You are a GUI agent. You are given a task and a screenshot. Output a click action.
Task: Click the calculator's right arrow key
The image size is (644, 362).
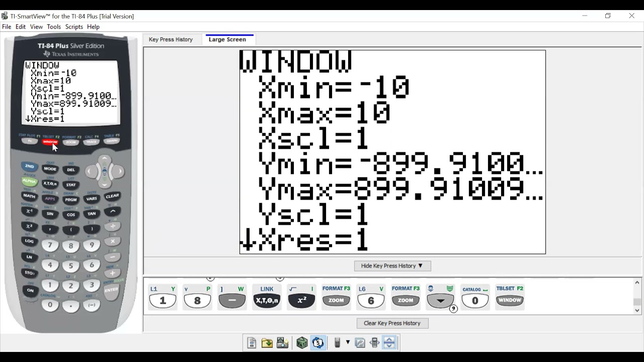pos(119,171)
